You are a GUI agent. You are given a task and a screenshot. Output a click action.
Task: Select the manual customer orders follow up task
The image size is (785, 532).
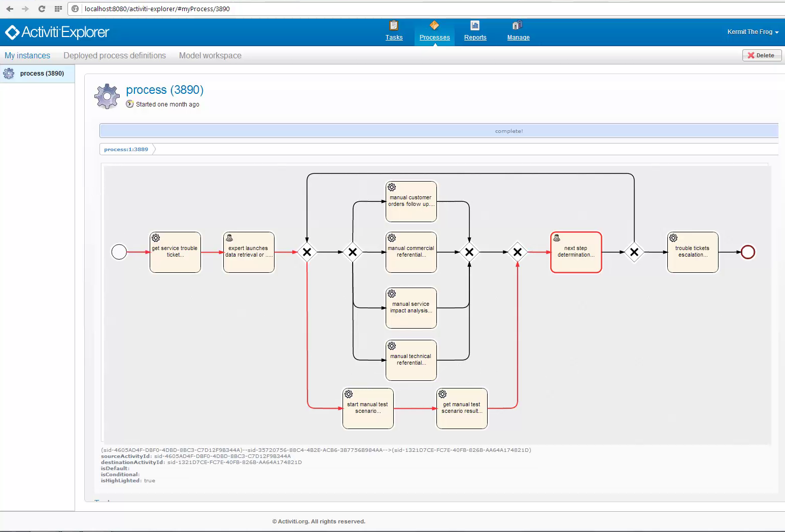(411, 201)
